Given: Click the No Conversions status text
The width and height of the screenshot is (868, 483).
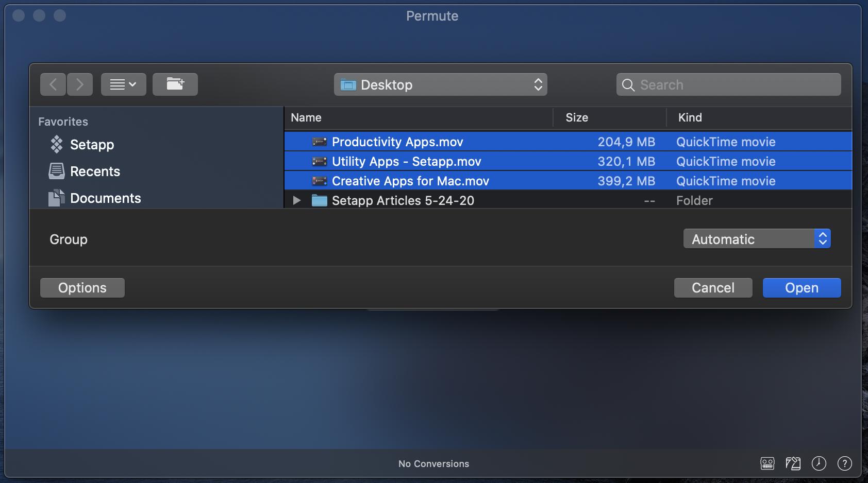Looking at the screenshot, I should [x=434, y=464].
